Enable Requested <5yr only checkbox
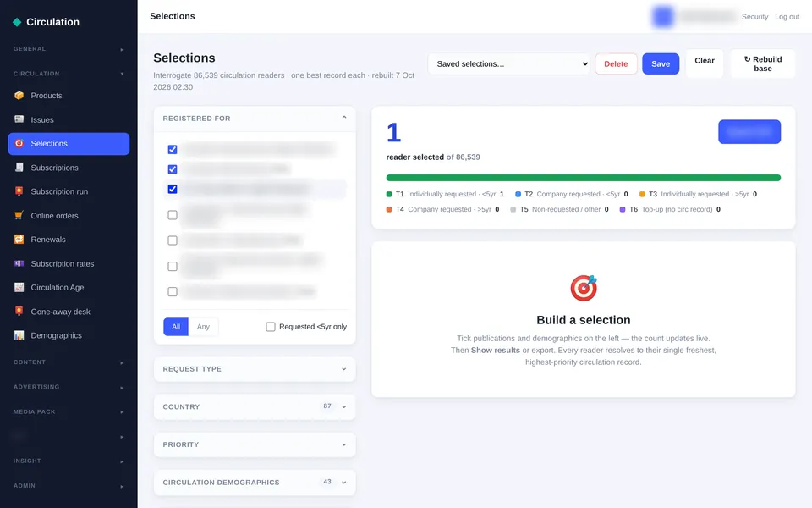This screenshot has height=508, width=812. coord(271,327)
